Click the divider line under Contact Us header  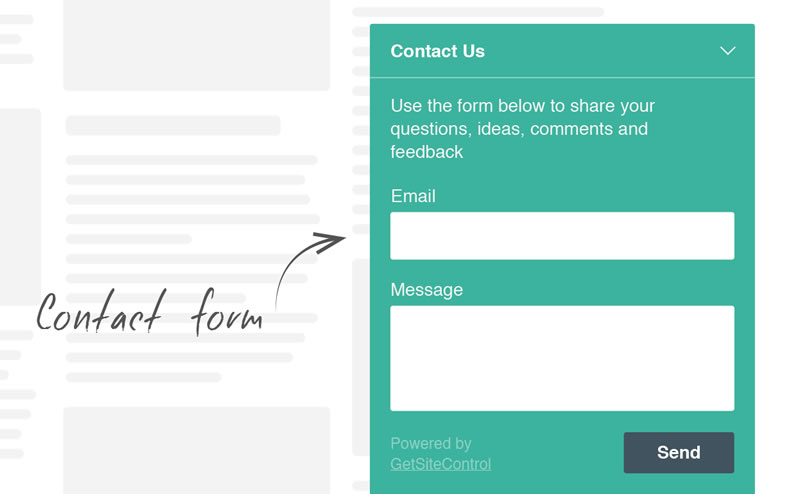click(x=562, y=78)
